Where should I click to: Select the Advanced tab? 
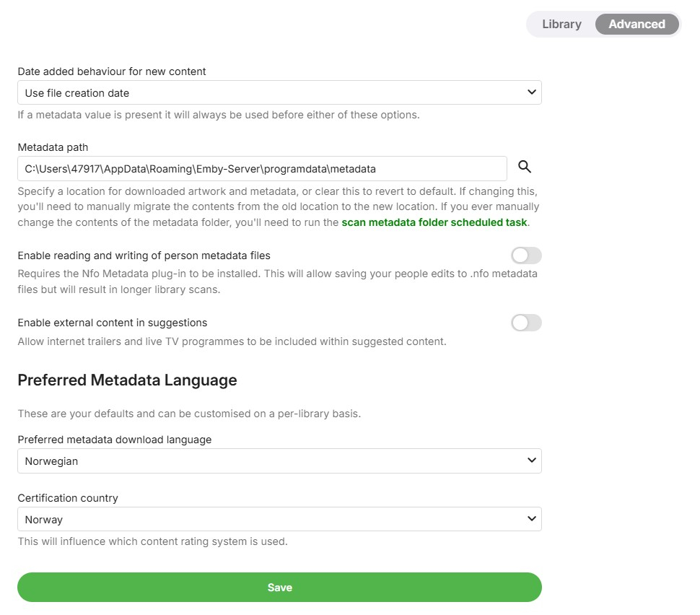(636, 24)
